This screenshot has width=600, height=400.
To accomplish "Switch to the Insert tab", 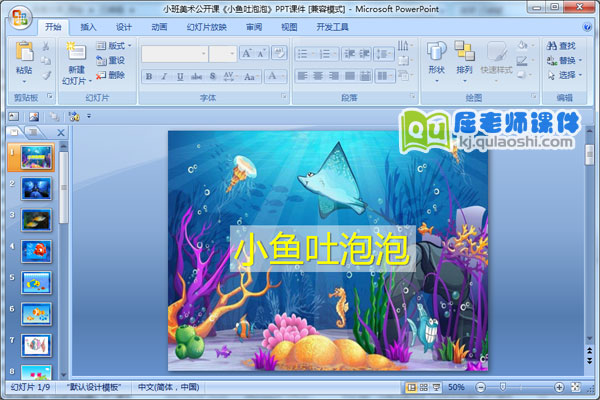I will point(88,27).
